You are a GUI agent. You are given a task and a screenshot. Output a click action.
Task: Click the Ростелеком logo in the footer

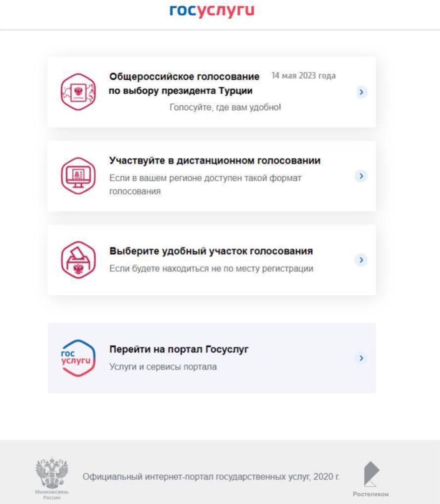371,479
